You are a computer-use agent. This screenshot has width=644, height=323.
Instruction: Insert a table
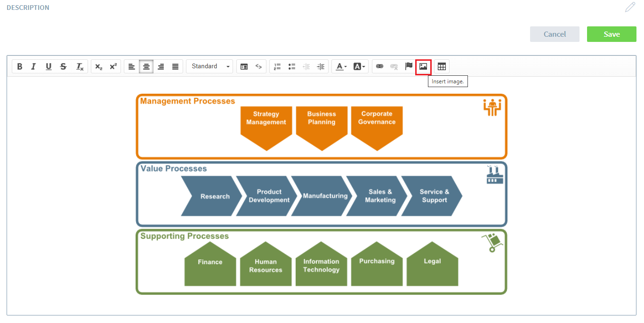(442, 66)
